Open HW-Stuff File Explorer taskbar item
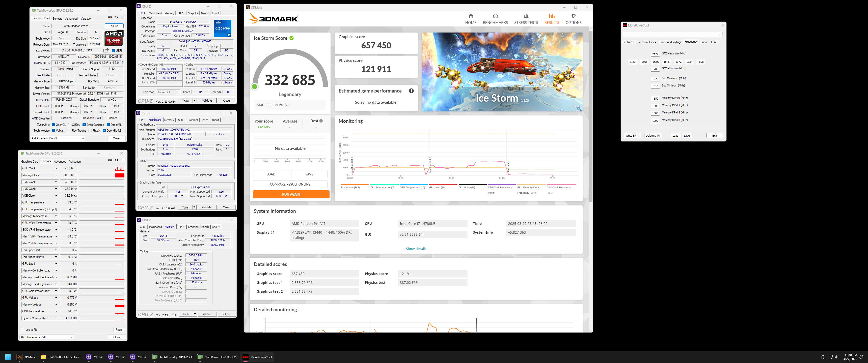This screenshot has width=868, height=363. click(x=61, y=357)
